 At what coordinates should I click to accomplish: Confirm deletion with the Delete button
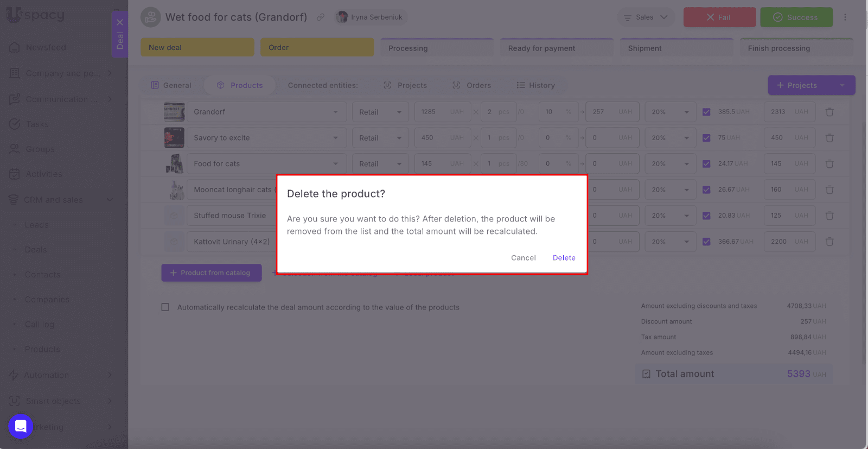(564, 258)
